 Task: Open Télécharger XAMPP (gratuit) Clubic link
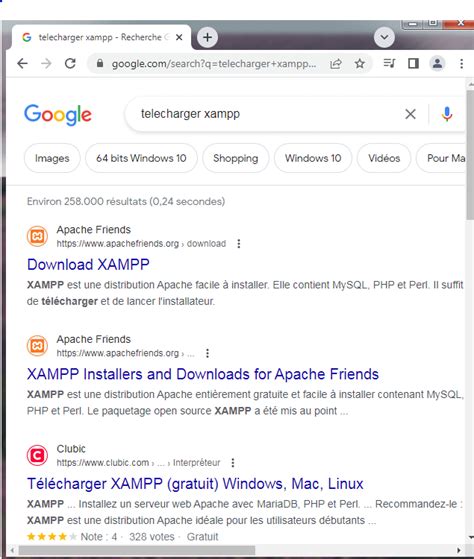(x=195, y=484)
